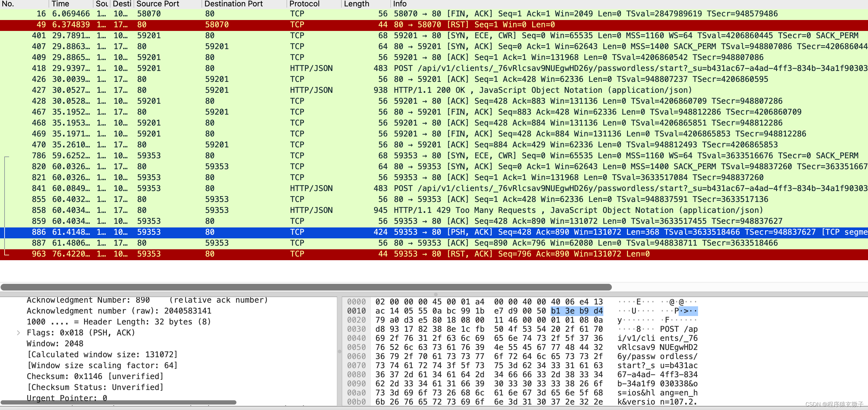Click hex offset row 00b0
Screen dimensions: 868x410
(356, 402)
